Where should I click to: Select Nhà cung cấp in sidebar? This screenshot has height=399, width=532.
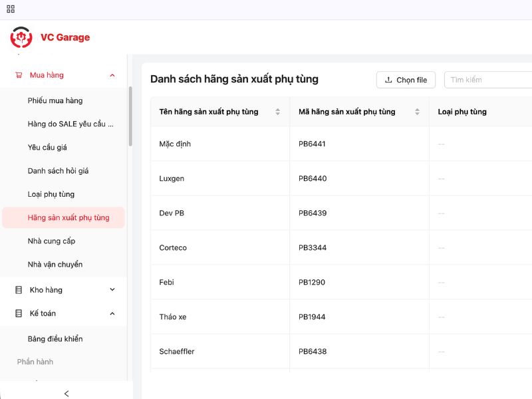coord(52,241)
